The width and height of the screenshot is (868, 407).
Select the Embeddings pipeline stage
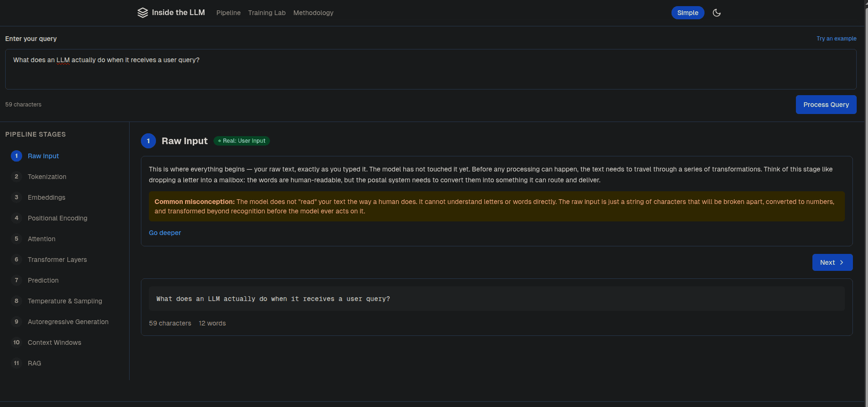(65, 197)
